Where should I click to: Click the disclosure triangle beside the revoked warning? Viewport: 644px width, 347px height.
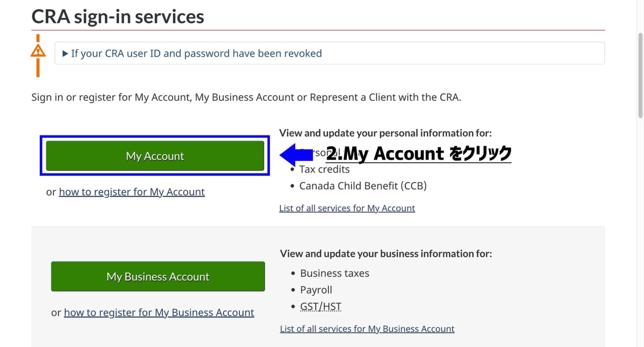[x=65, y=53]
